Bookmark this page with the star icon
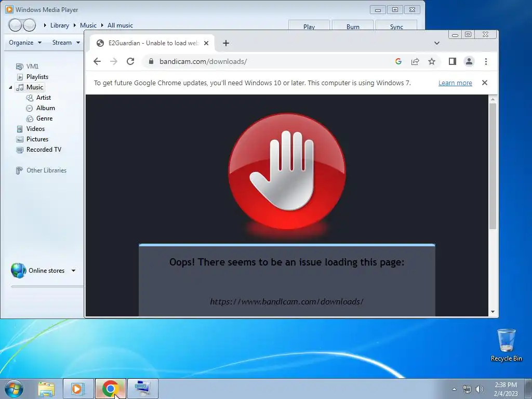The image size is (532, 399). point(432,61)
